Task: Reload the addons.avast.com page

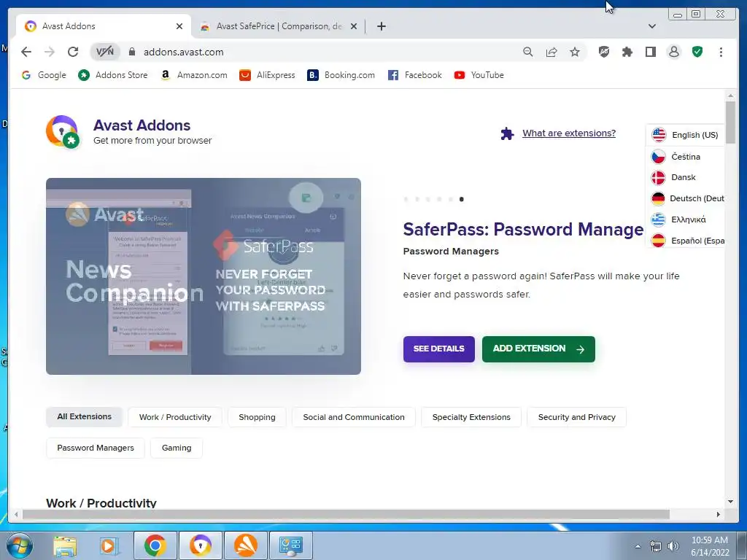Action: (73, 52)
